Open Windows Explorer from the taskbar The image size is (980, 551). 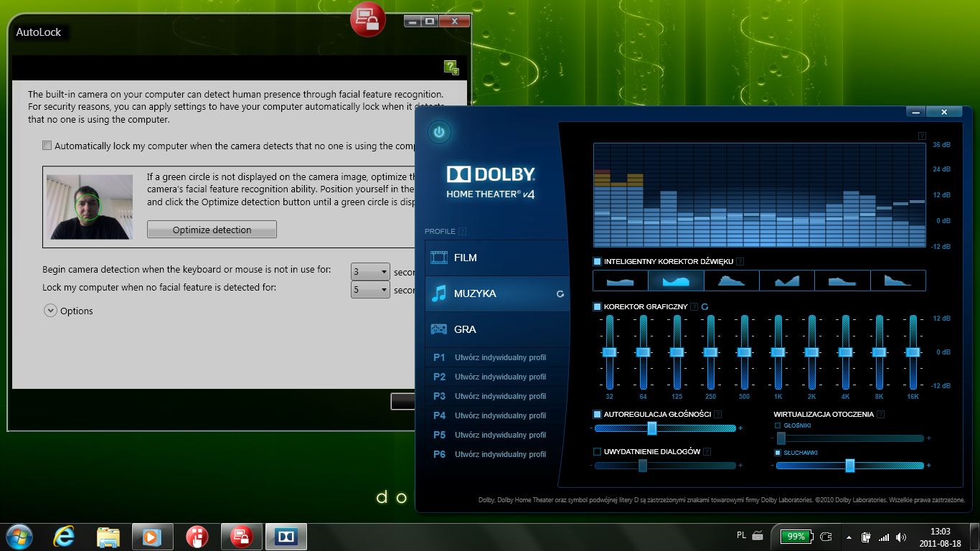tap(108, 537)
